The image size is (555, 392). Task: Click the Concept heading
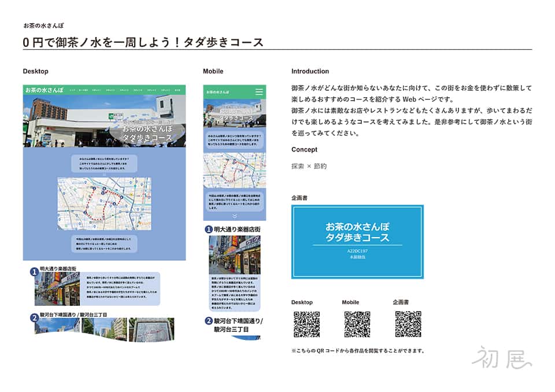305,149
